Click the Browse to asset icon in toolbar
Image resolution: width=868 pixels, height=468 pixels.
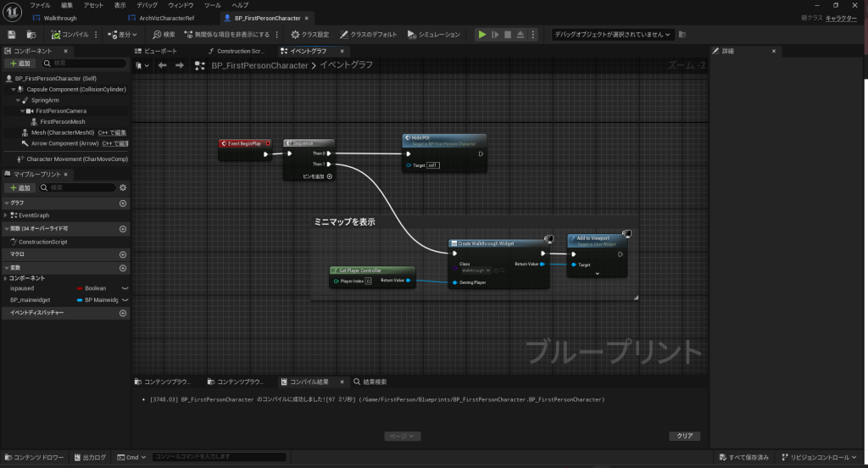point(31,35)
